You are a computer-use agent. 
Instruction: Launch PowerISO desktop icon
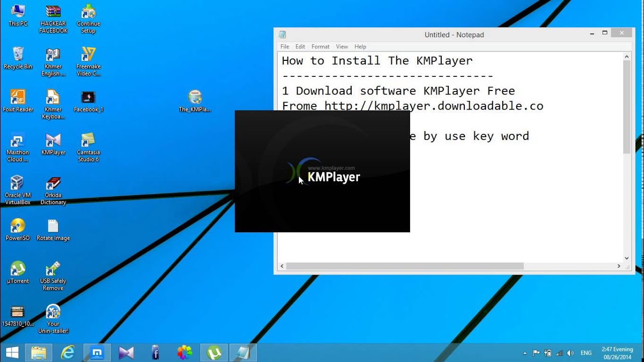[18, 229]
